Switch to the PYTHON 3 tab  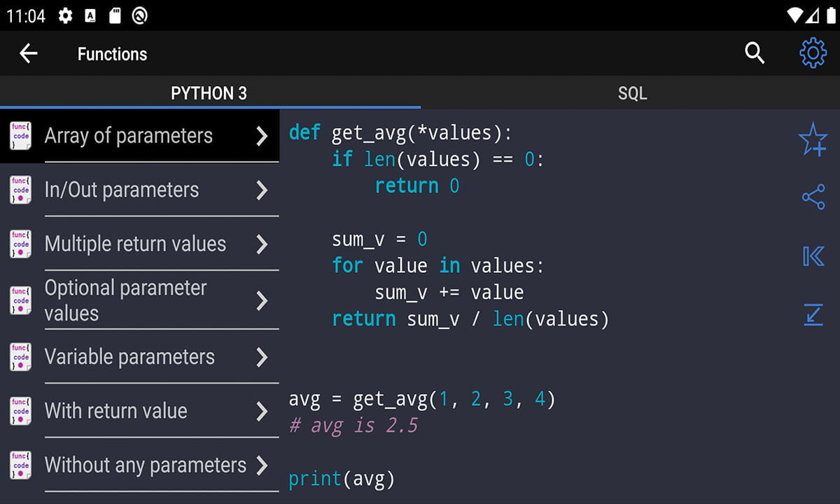coord(209,93)
